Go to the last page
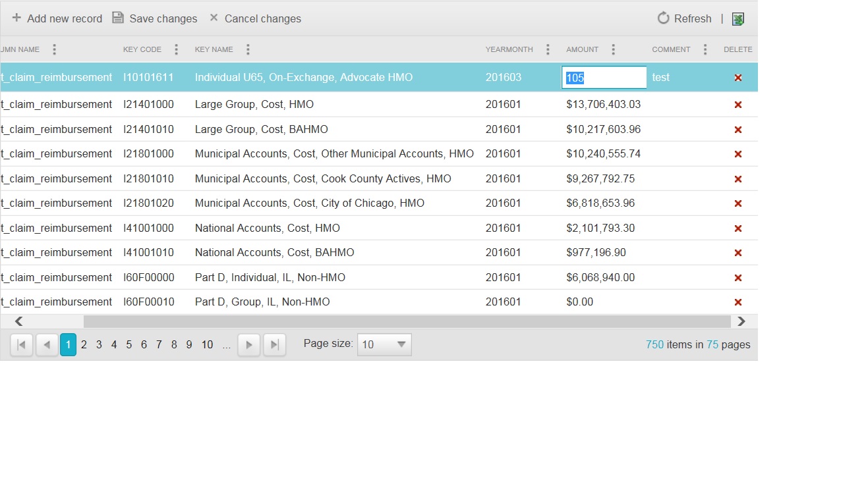868x478 pixels. (274, 345)
